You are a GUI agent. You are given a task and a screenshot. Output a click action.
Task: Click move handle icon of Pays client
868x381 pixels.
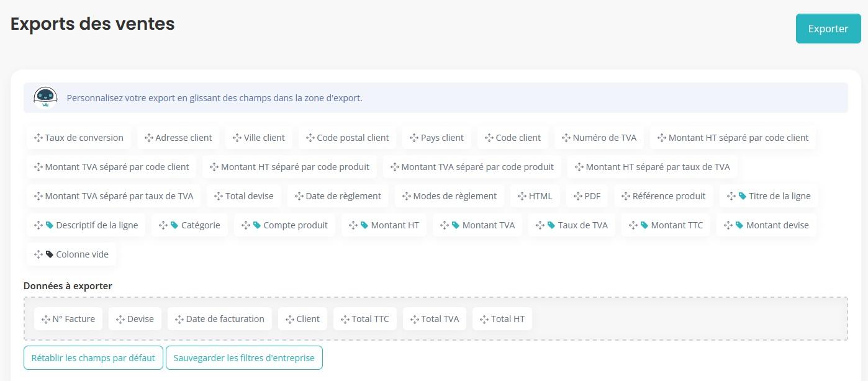pos(414,138)
